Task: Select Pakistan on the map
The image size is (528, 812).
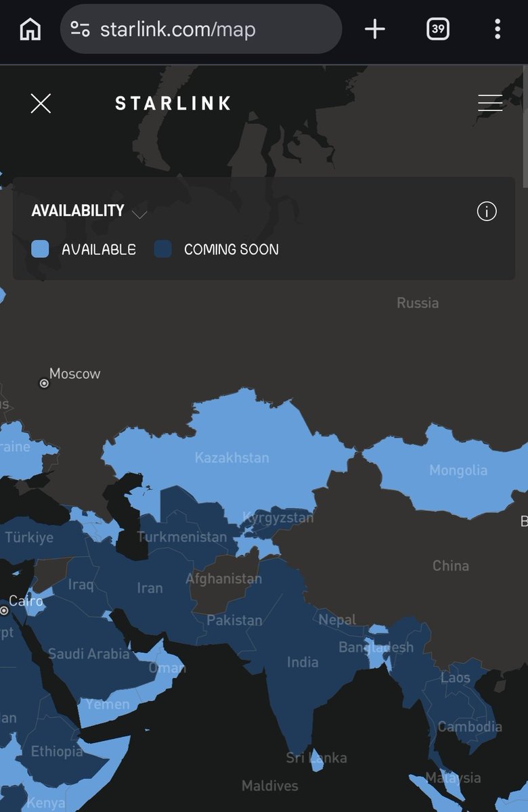Action: coord(234,621)
